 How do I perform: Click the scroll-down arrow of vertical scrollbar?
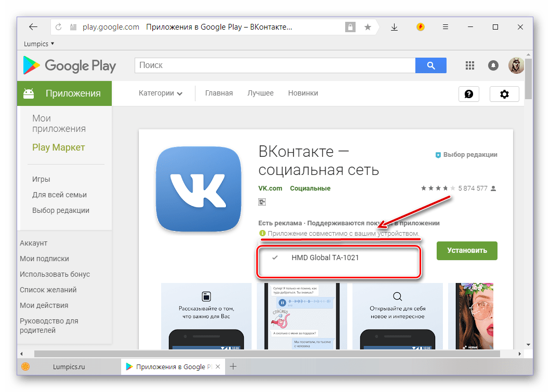tap(528, 345)
